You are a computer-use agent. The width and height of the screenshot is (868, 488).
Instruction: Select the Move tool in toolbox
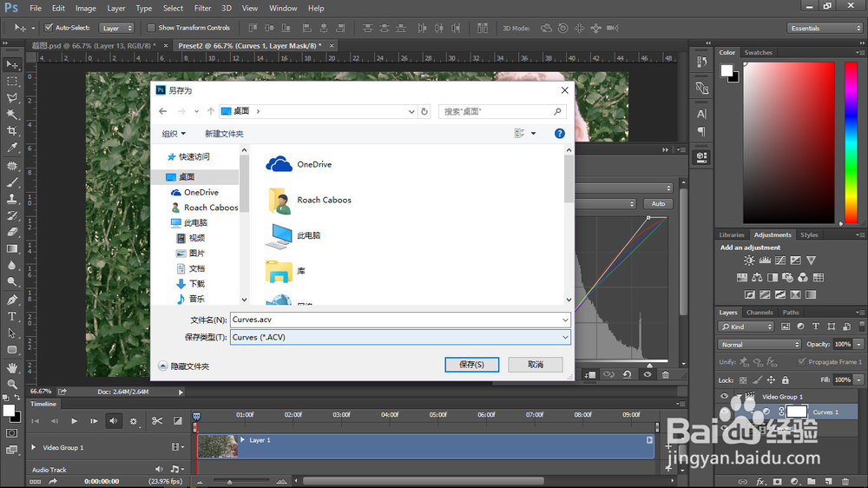(x=11, y=65)
